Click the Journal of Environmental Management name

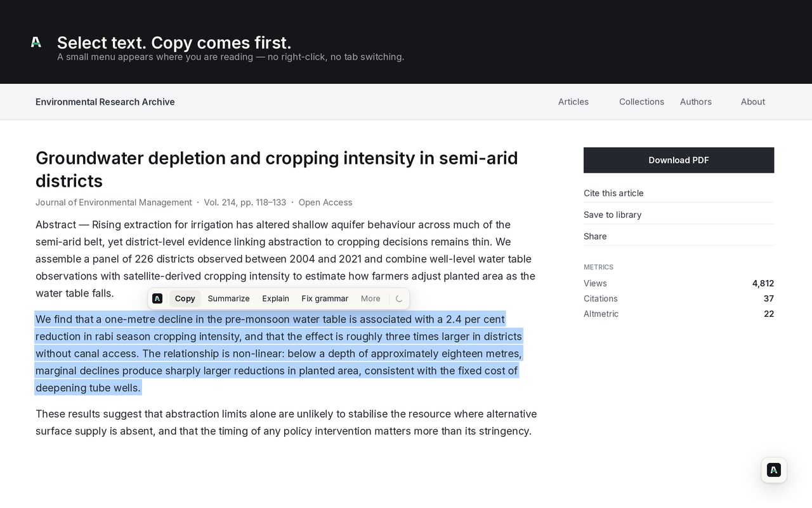coord(114,203)
